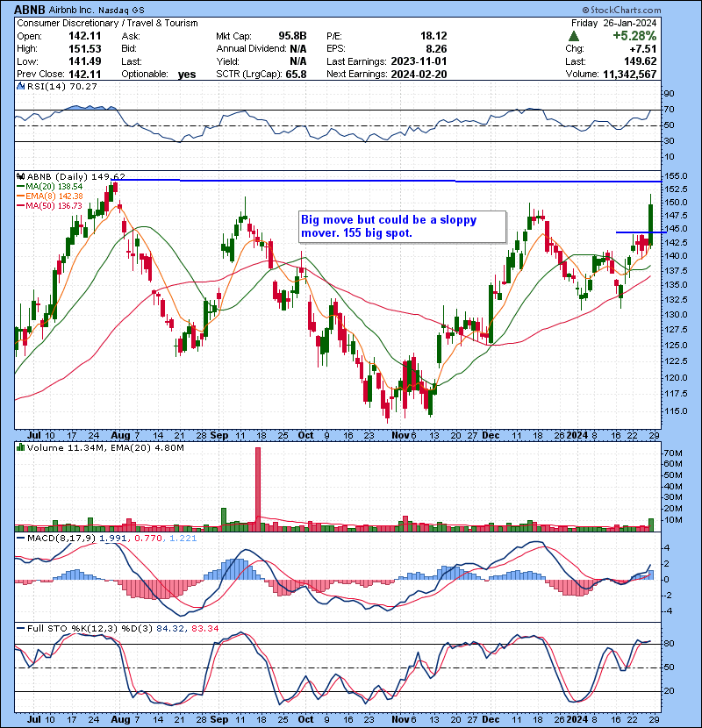Screen dimensions: 702x728
Task: Click the exchange label Nasdaq GS
Action: click(121, 10)
